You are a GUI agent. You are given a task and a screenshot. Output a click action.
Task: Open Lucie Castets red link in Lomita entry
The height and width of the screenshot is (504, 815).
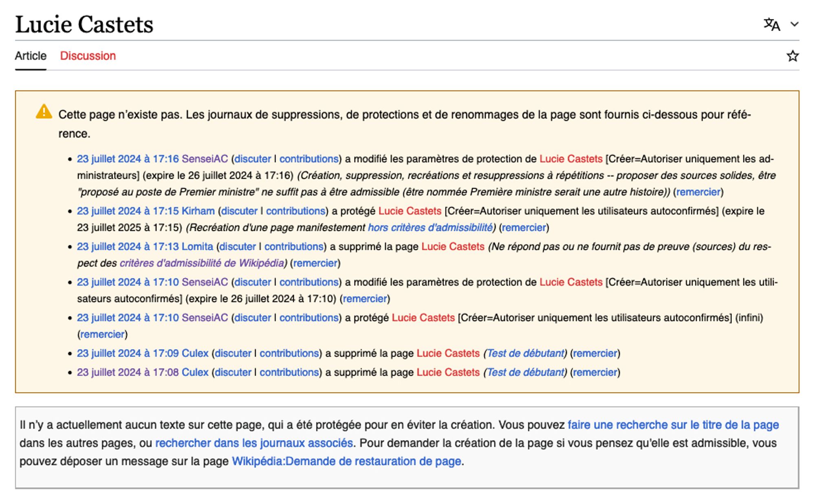coord(453,246)
